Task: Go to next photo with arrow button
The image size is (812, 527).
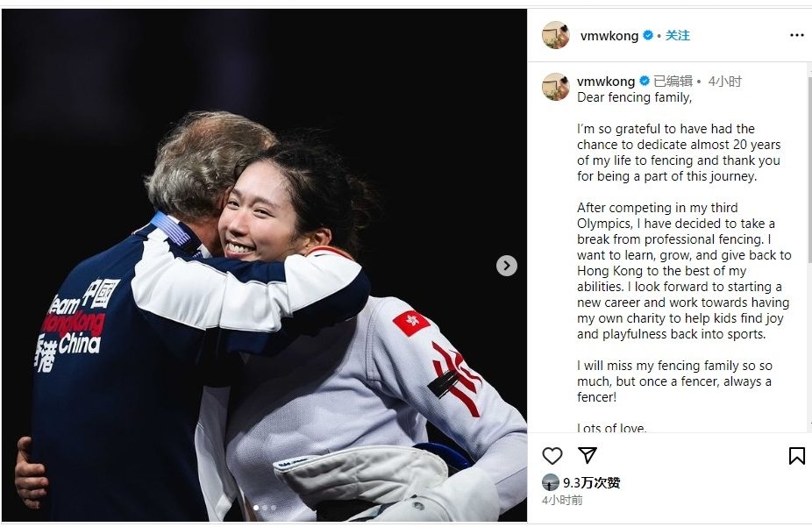Action: pos(507,266)
